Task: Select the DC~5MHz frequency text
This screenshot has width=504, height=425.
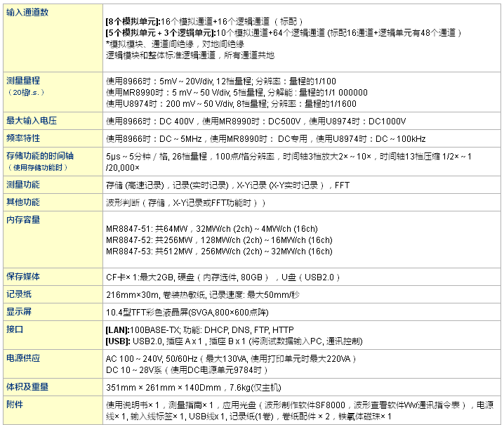Action: click(180, 139)
